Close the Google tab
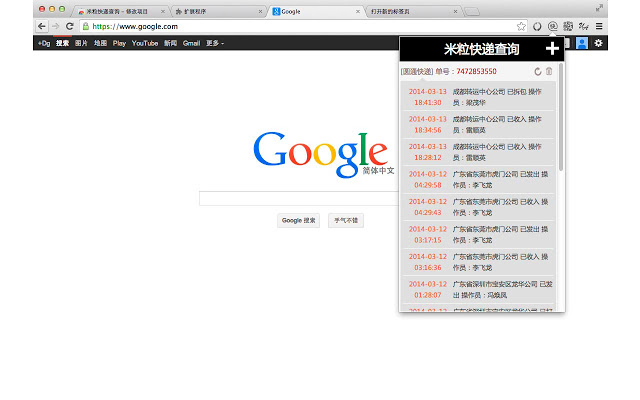Image resolution: width=640 pixels, height=400 pixels. (358, 11)
